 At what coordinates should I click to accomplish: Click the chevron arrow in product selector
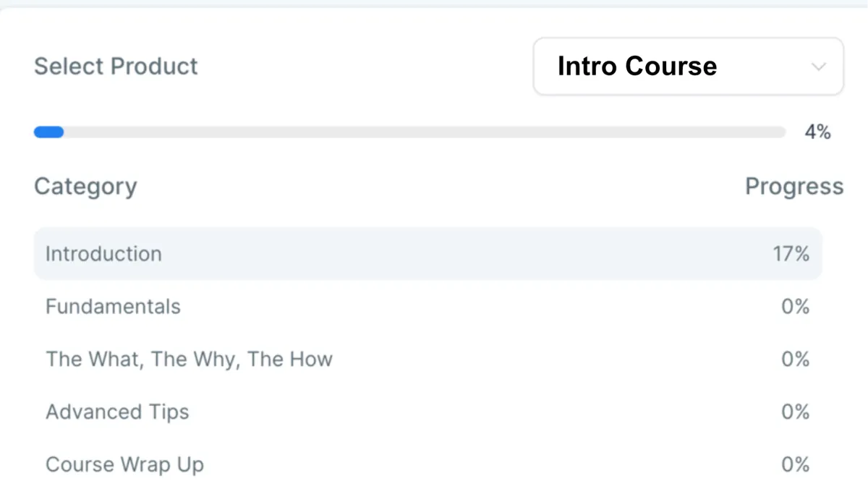coord(818,67)
